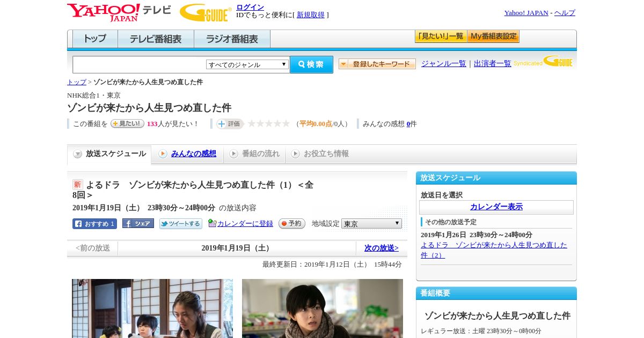Open the 登録したキーワード dropdown button
Viewport: 644px width, 338px height.
[x=377, y=64]
